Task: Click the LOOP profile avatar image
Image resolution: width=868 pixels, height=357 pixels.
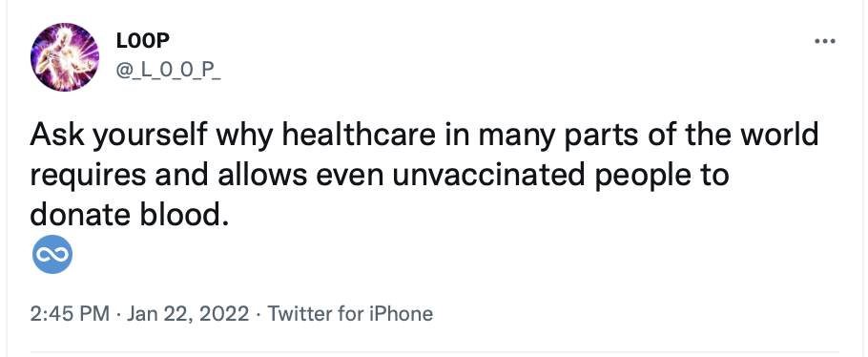Action: [x=65, y=57]
